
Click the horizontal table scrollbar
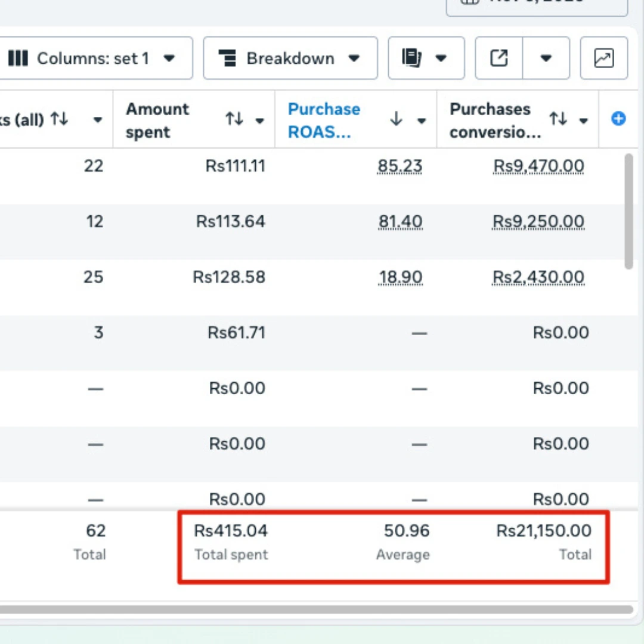point(316,609)
